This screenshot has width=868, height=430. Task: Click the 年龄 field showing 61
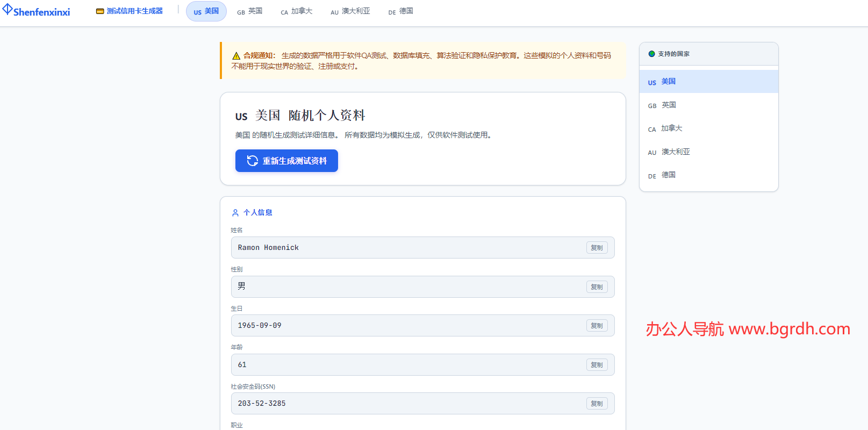point(423,365)
